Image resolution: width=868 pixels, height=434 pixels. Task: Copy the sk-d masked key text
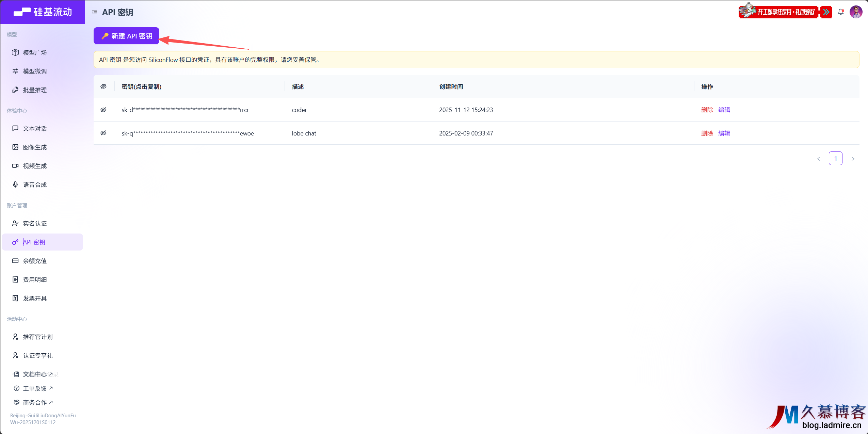[185, 110]
